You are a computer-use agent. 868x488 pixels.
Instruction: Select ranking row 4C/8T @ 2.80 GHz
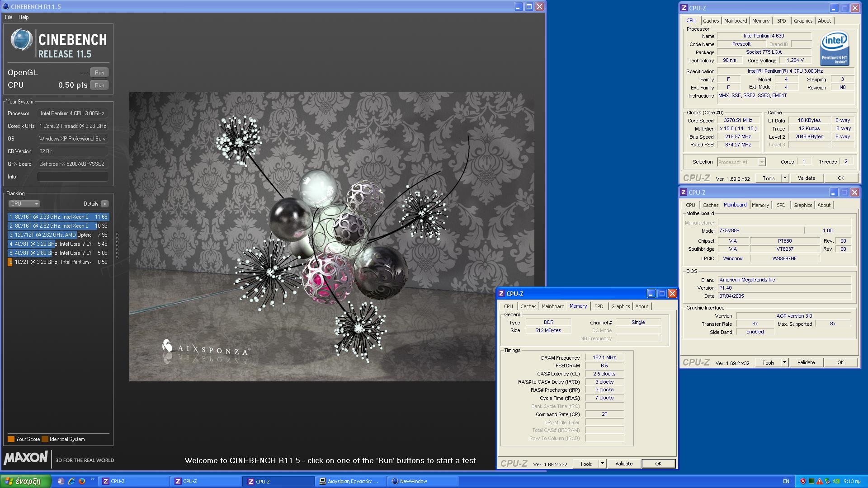[58, 253]
